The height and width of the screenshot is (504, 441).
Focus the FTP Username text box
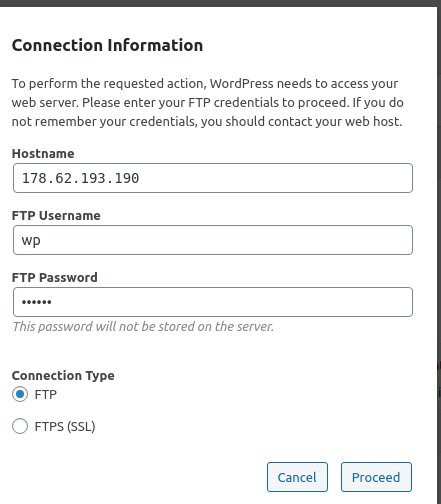(x=213, y=240)
